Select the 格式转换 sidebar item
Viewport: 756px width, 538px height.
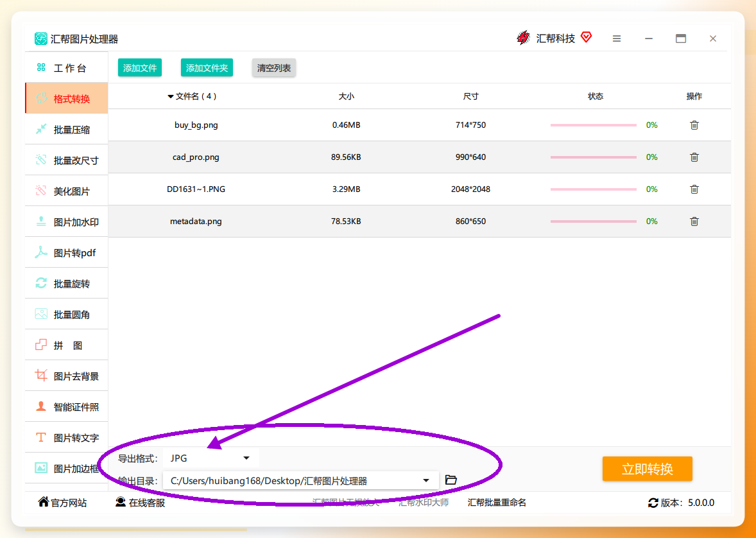tap(67, 99)
